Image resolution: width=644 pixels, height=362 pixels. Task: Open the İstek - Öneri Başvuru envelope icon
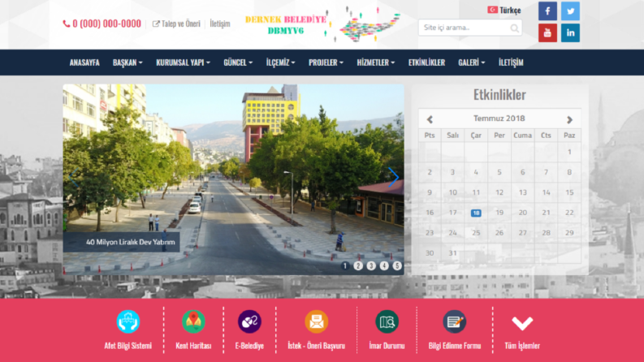click(x=316, y=321)
